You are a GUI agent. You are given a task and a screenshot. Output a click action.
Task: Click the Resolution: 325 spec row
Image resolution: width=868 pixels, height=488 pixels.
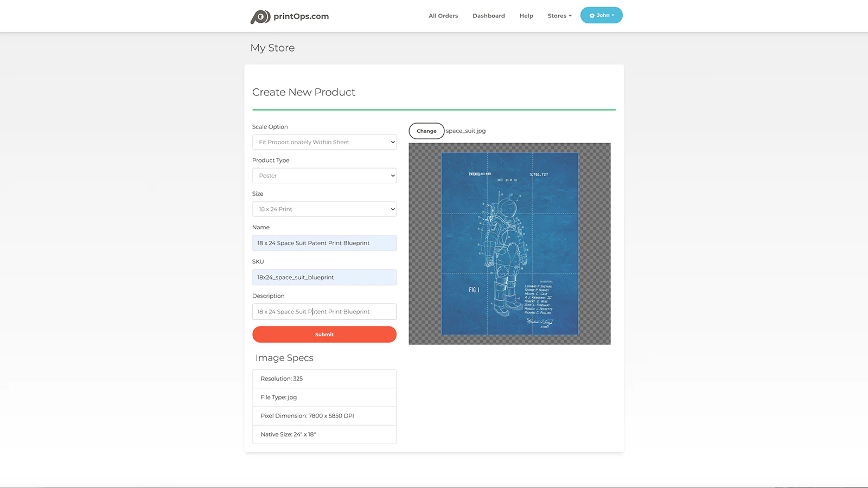coord(324,379)
